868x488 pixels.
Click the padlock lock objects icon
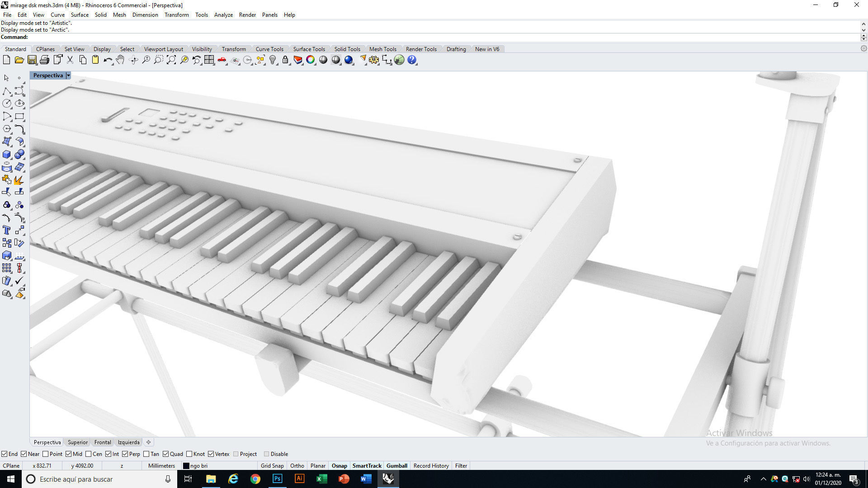pos(285,60)
